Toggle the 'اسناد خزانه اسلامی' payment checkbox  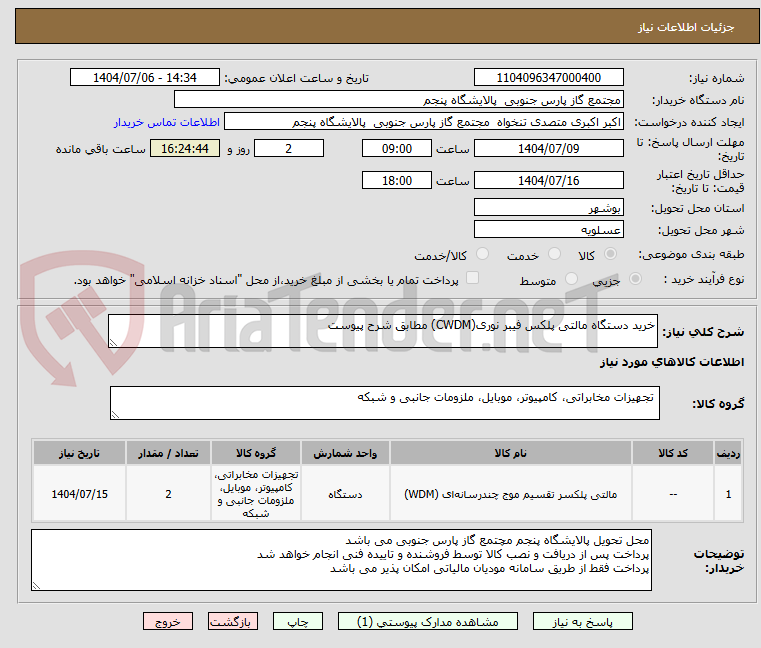tap(472, 278)
